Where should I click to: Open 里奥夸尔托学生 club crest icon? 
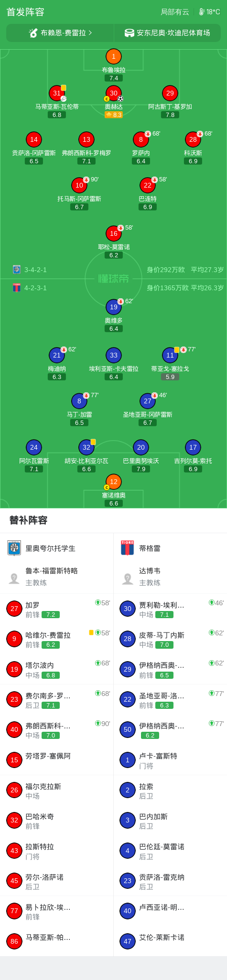tap(14, 548)
